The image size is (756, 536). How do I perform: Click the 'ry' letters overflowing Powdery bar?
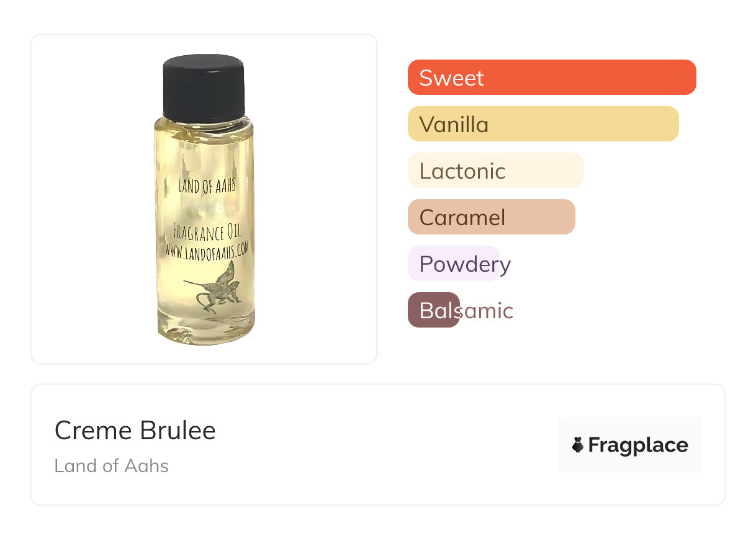click(505, 265)
